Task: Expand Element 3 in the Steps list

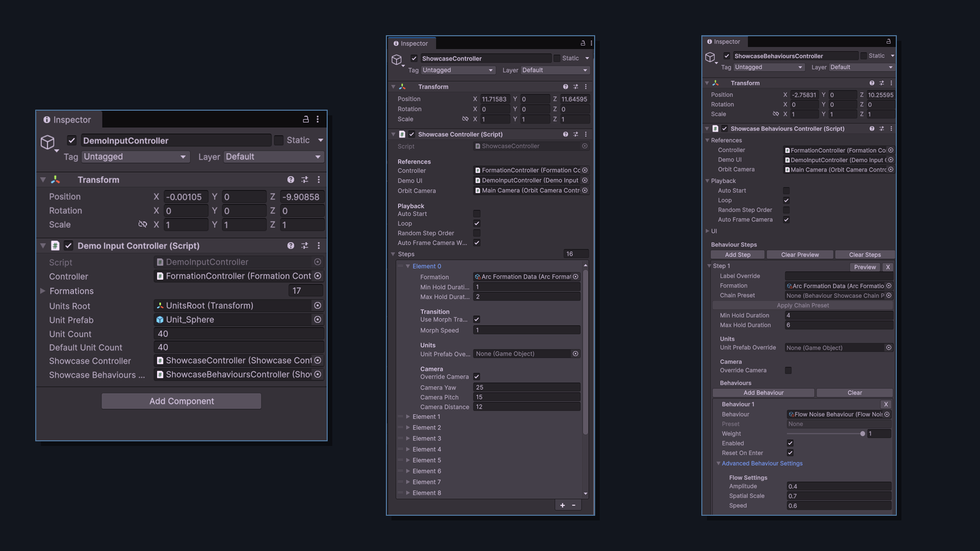Action: click(408, 439)
